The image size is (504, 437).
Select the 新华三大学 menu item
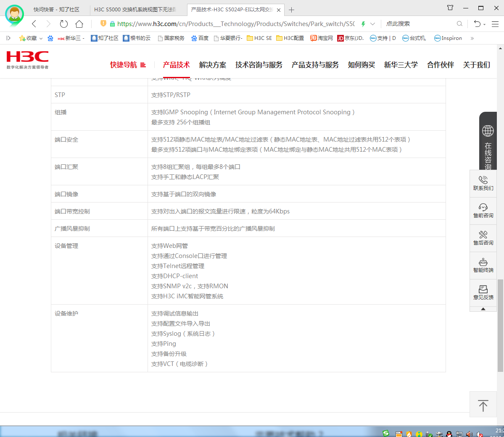coord(401,65)
